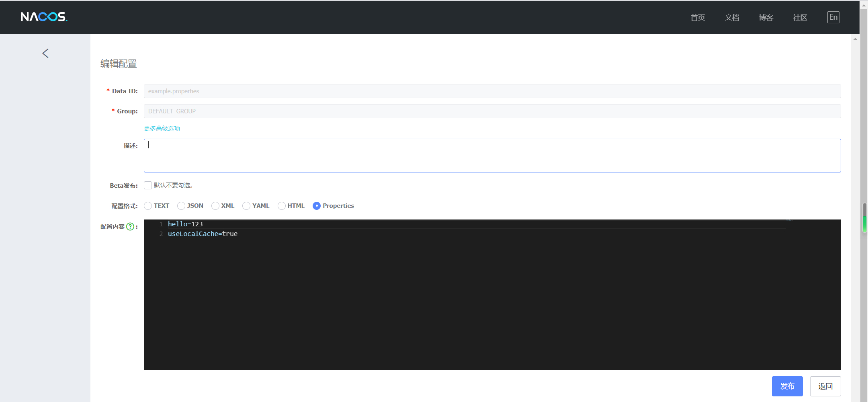Click the 默认不要勾选 label text

click(174, 185)
